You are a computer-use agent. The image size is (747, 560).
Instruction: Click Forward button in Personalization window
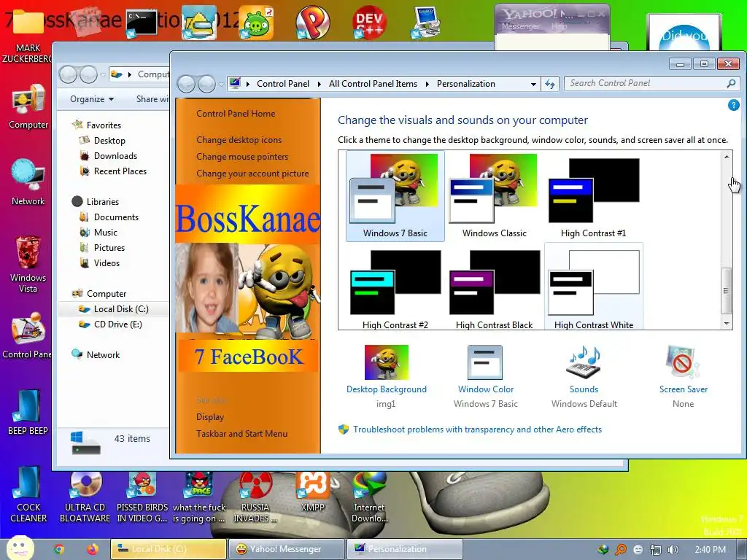coord(206,85)
